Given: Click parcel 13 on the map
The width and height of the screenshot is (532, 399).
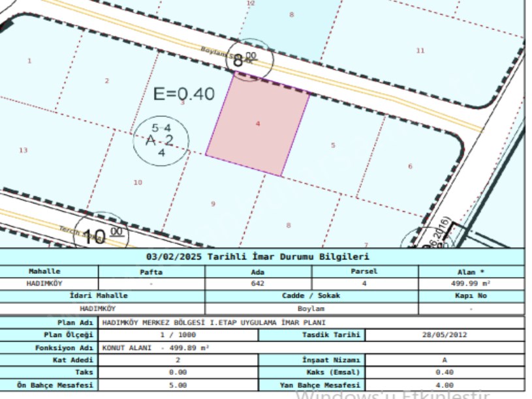Looking at the screenshot, I should (23, 151).
